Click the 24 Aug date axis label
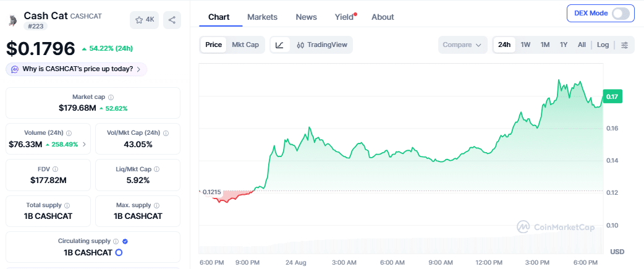The width and height of the screenshot is (644, 269). pyautogui.click(x=295, y=262)
